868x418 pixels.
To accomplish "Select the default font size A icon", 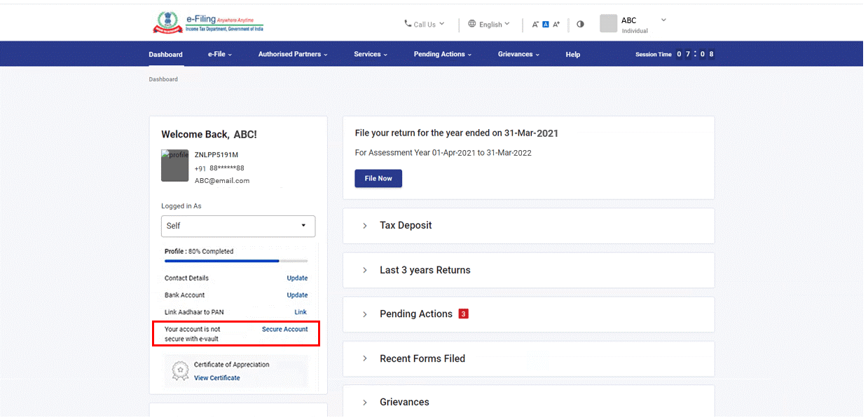I will 546,24.
